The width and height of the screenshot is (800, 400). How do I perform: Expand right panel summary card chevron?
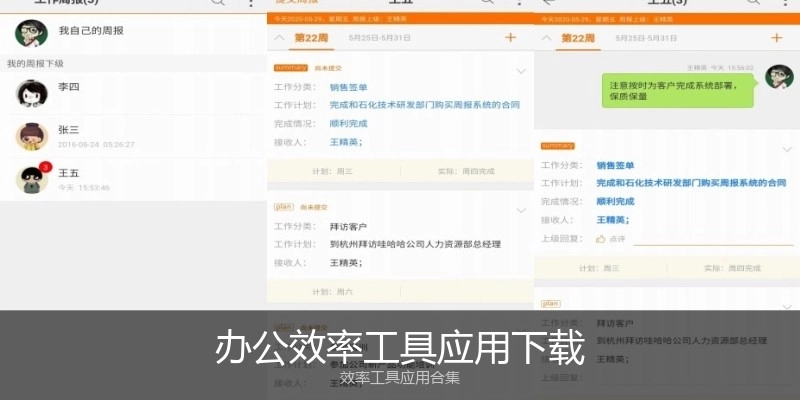[x=787, y=149]
